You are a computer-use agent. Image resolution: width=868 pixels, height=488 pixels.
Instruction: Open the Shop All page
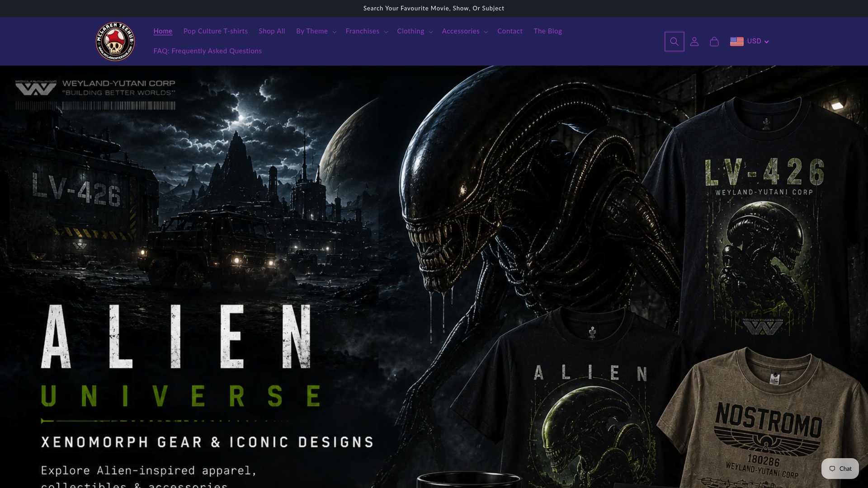click(x=272, y=31)
